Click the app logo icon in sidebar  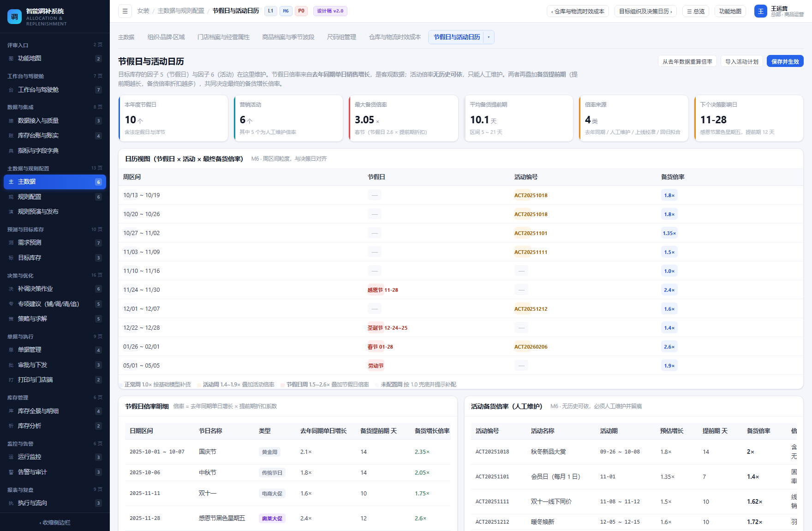coord(14,17)
